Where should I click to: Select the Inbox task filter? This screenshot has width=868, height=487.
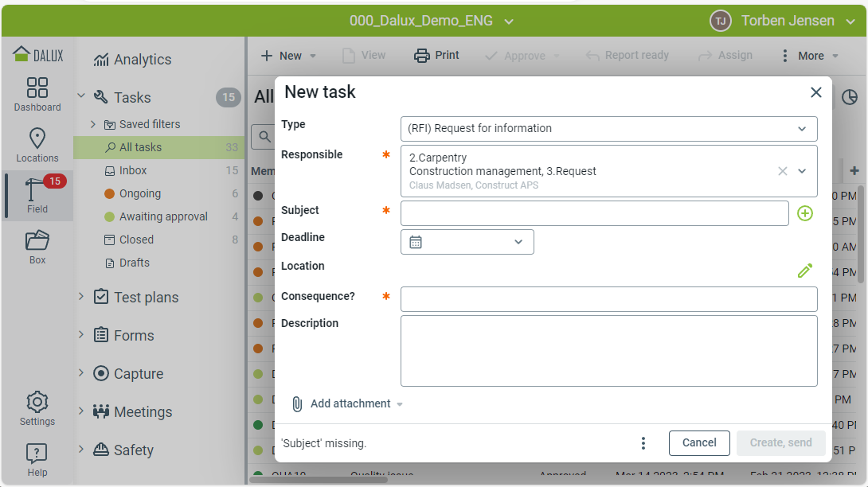[133, 170]
